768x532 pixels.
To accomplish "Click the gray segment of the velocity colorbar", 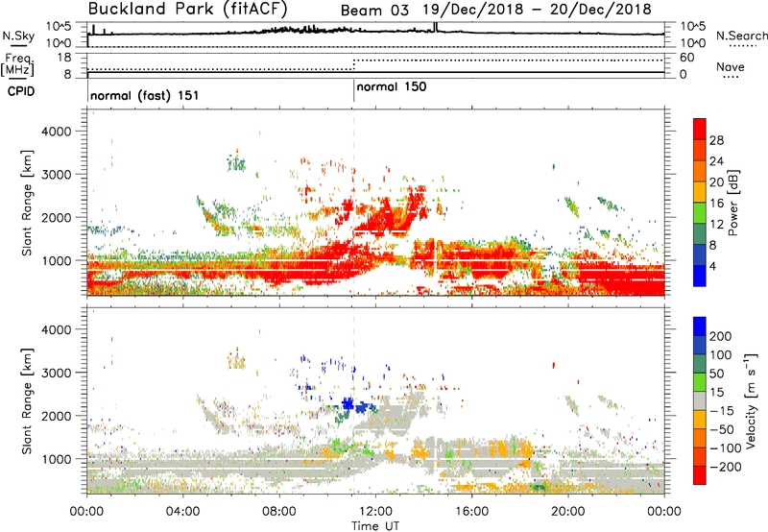I will click(700, 400).
